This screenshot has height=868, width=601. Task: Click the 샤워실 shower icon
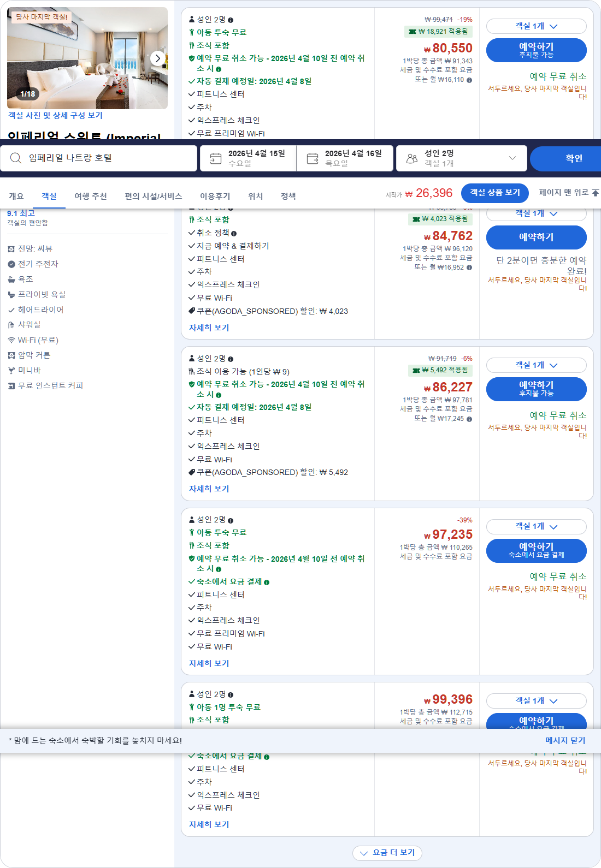(x=11, y=325)
